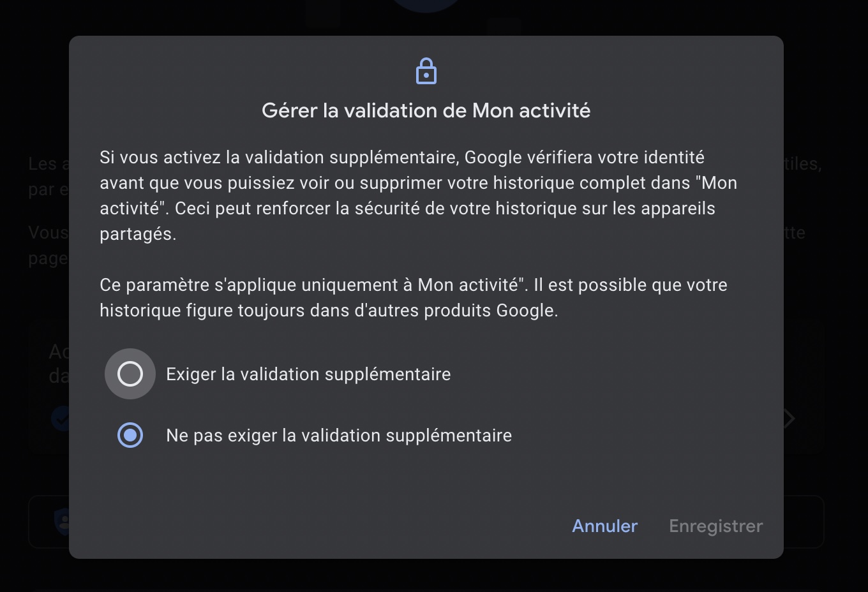Select the Exiger la validation supplémentaire radio button
The image size is (868, 592).
pyautogui.click(x=130, y=374)
